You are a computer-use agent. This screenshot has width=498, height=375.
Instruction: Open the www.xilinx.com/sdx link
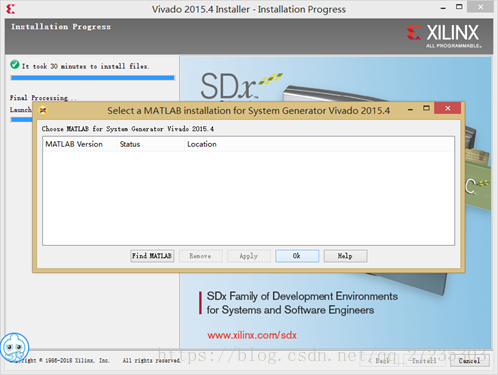pos(252,335)
